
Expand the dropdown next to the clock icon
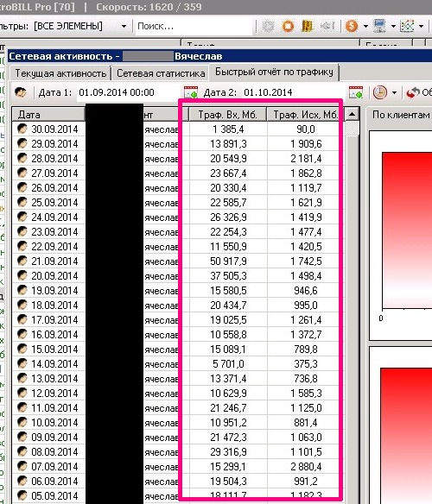(394, 93)
